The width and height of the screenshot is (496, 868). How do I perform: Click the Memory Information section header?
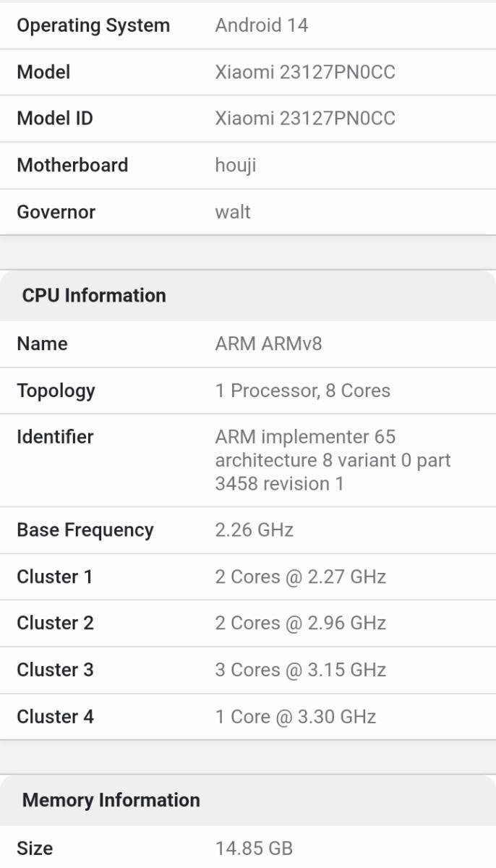click(x=111, y=800)
